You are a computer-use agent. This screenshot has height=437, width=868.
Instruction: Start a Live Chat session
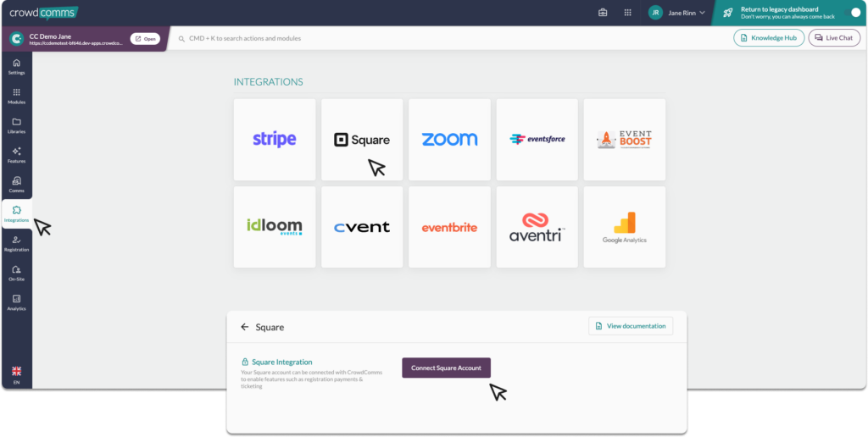(834, 38)
